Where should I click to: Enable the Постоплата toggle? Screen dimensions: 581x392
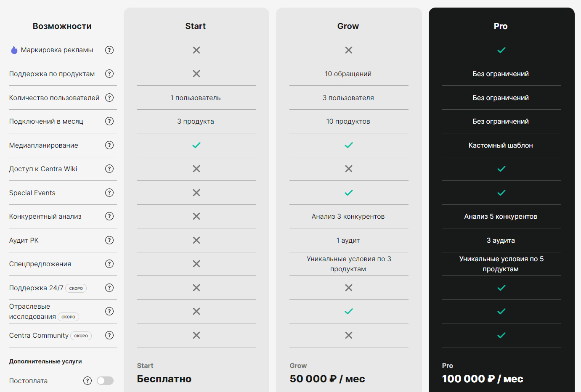coord(105,381)
